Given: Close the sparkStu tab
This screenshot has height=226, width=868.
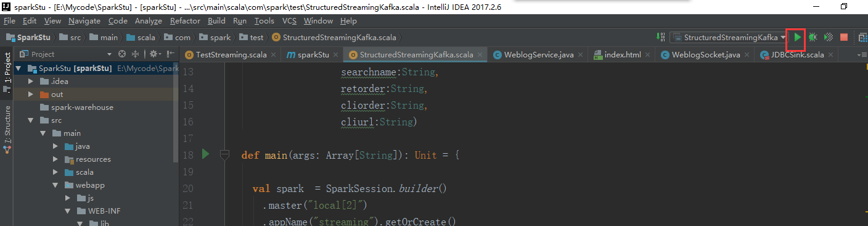Looking at the screenshot, I should 335,55.
